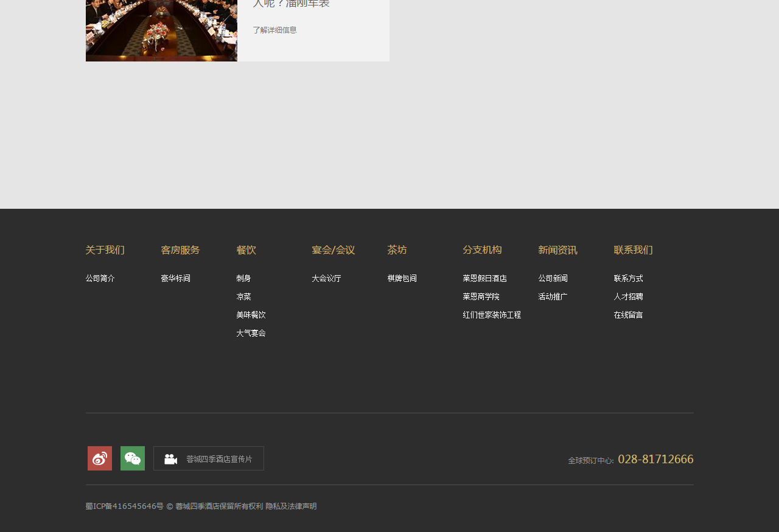Screen dimensions: 779x532
Task: Click the WeChat social icon
Action: tap(133, 458)
